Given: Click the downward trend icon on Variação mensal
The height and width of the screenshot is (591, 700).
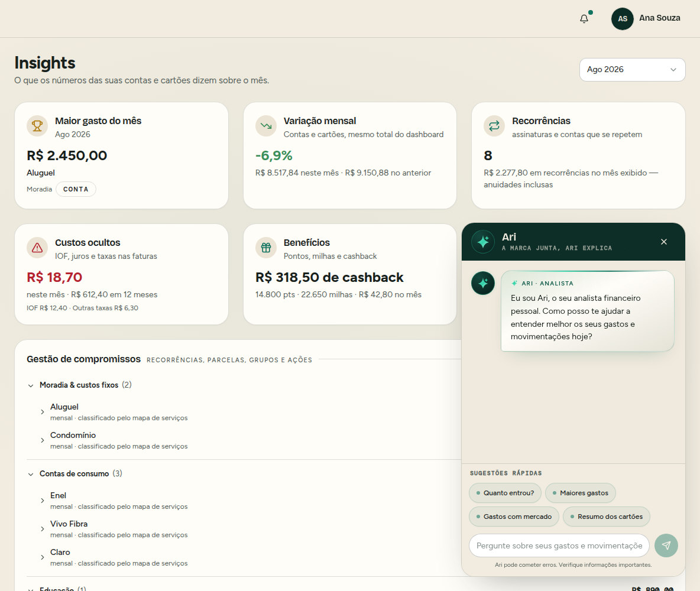Looking at the screenshot, I should pos(266,126).
